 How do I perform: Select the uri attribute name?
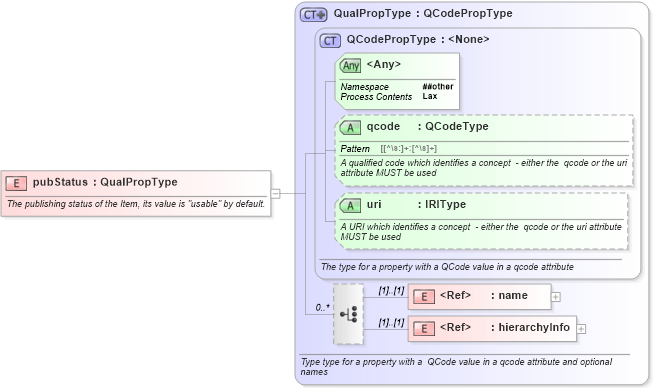click(374, 204)
